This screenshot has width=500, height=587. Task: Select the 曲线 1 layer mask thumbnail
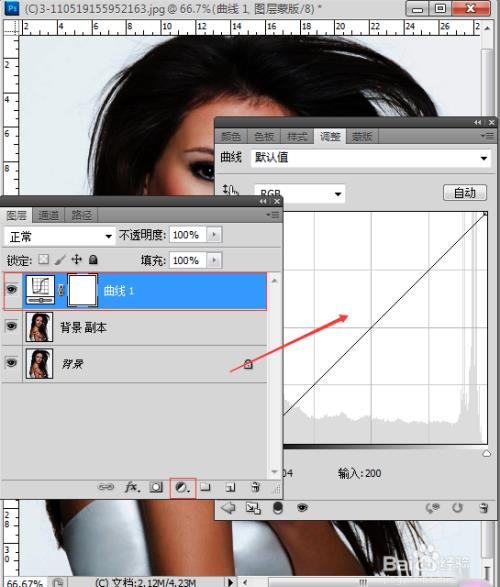[82, 291]
